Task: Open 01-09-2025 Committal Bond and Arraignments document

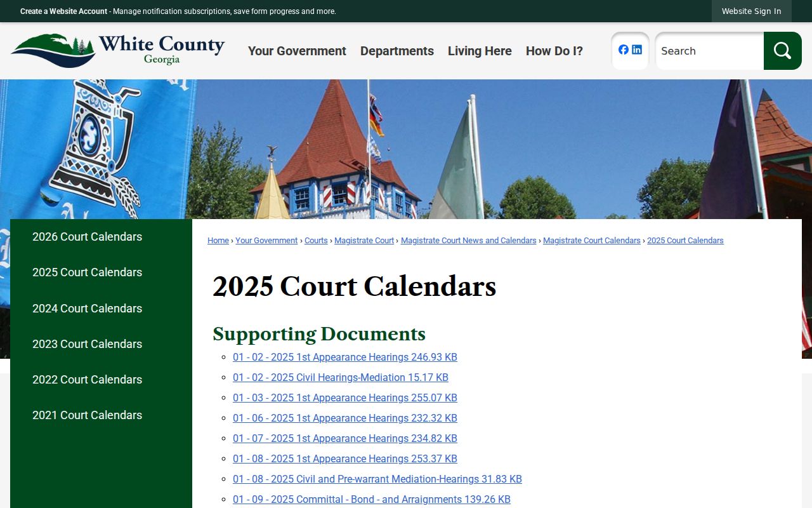Action: point(372,500)
